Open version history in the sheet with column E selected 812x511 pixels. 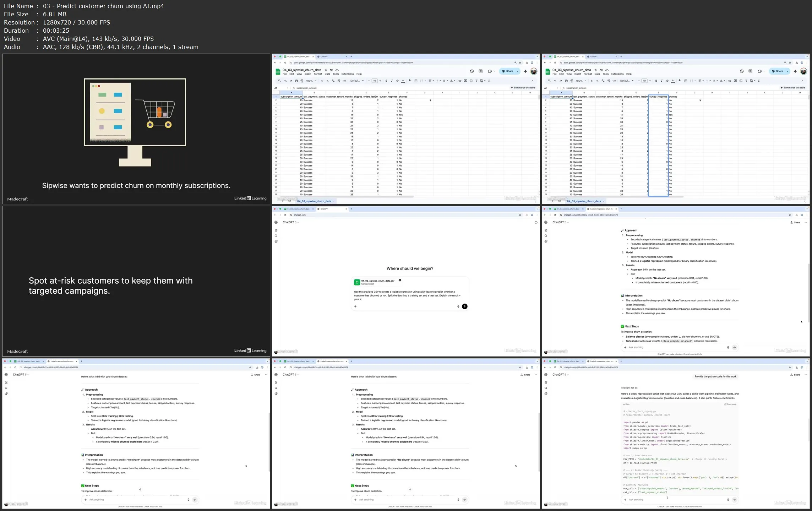(741, 71)
